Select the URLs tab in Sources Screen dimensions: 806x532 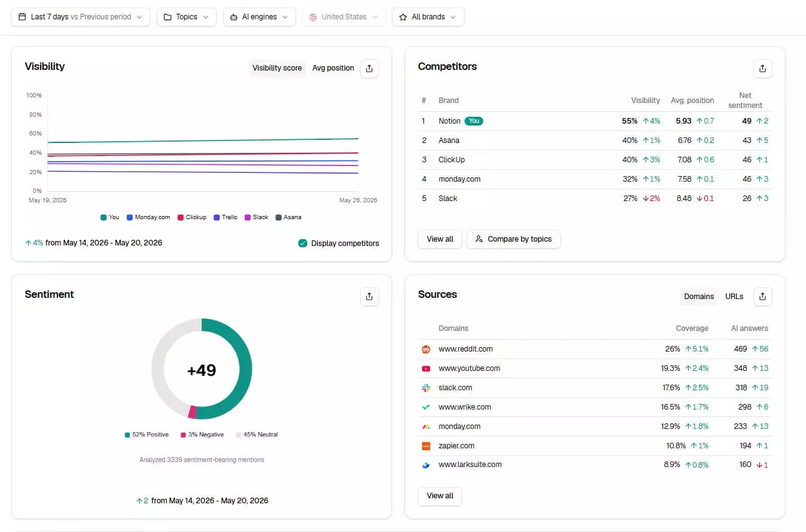(x=734, y=297)
